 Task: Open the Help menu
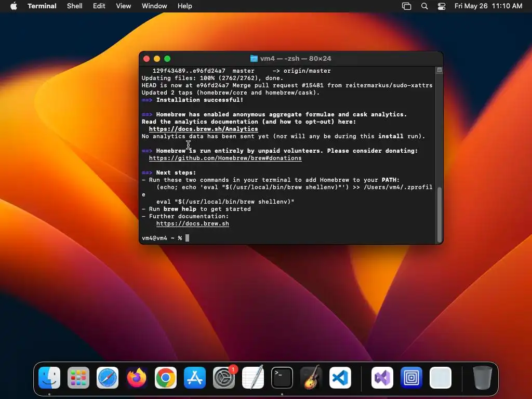tap(184, 6)
